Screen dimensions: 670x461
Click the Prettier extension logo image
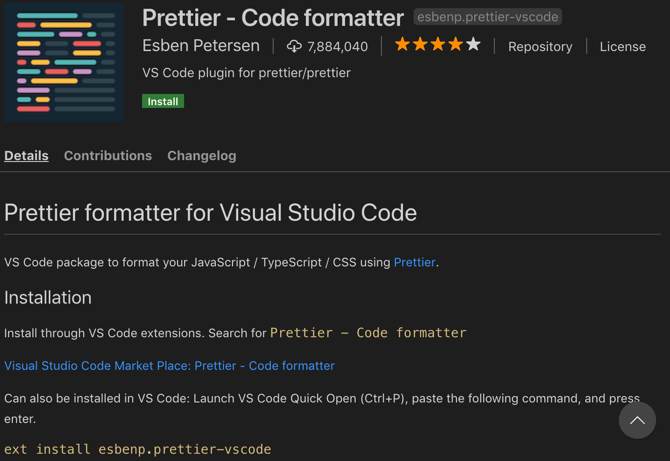(64, 63)
